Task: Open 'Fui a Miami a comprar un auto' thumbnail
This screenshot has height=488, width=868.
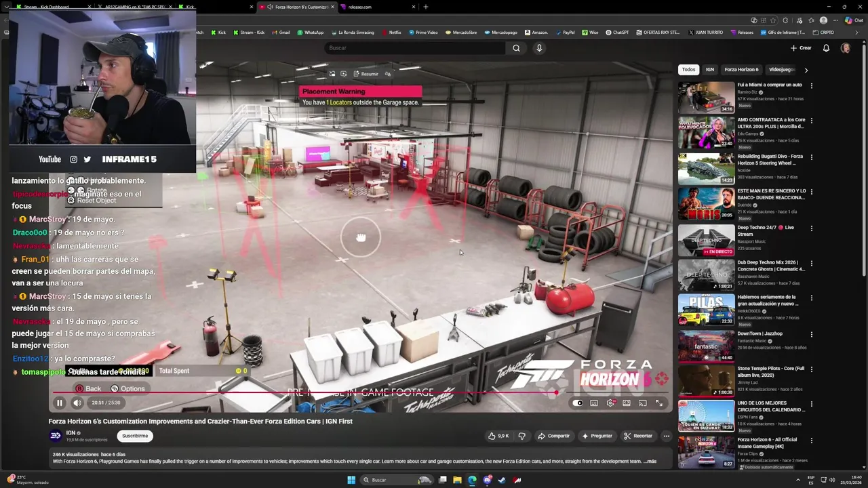Action: coord(706,98)
